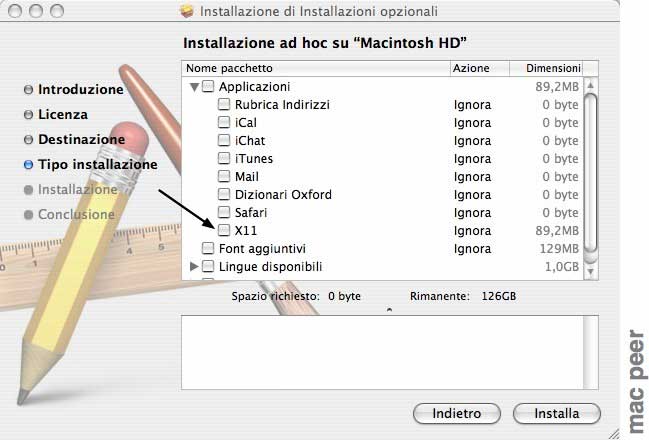The image size is (649, 440).
Task: Enable the iCal package checkbox
Action: (224, 123)
